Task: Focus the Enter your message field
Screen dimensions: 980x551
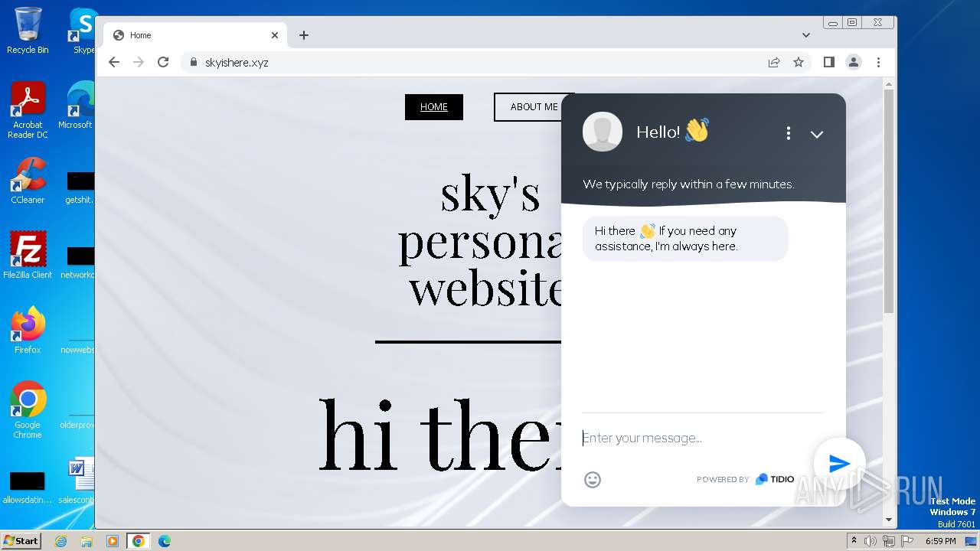Action: tap(703, 438)
